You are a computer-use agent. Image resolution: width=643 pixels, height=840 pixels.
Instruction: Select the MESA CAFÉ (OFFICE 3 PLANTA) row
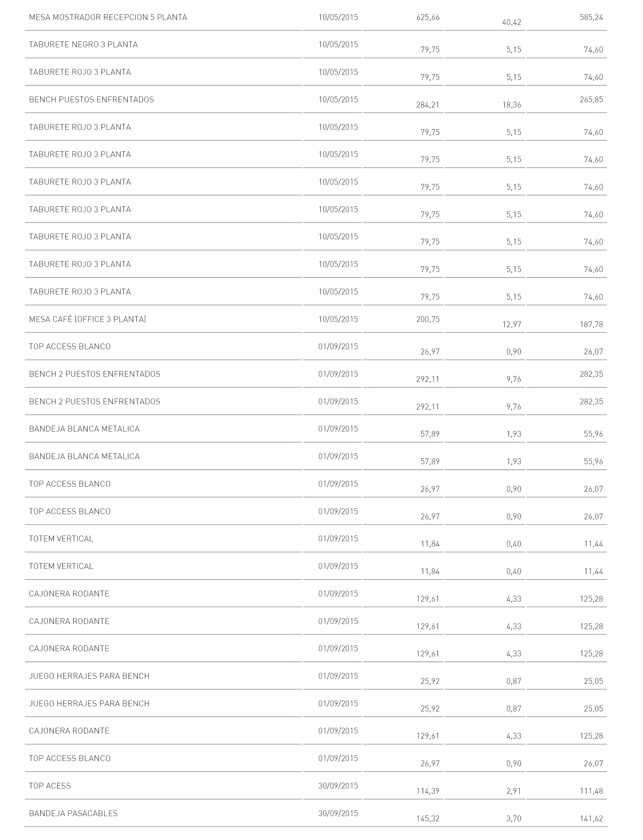point(316,319)
